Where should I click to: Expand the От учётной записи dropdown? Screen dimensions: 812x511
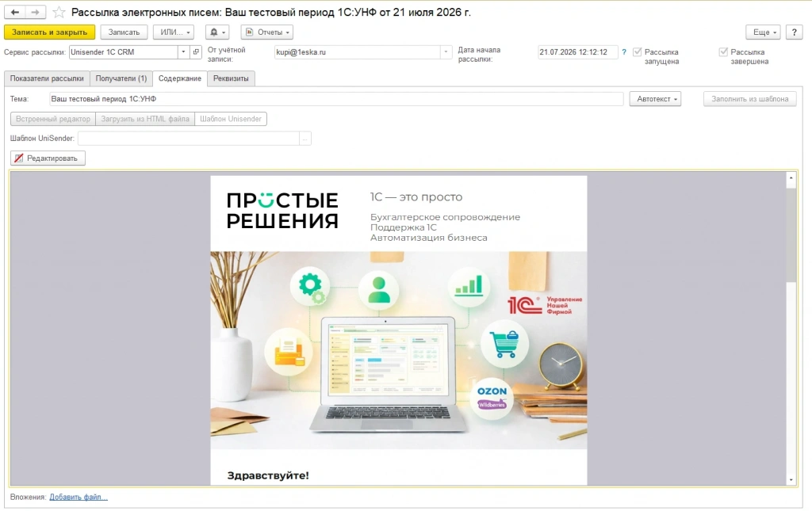click(446, 52)
